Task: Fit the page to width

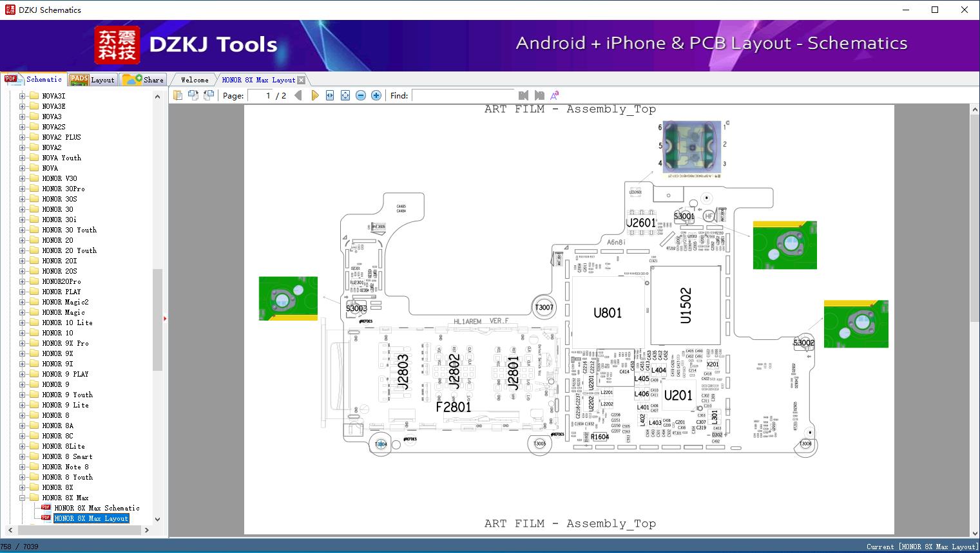Action: pos(330,95)
